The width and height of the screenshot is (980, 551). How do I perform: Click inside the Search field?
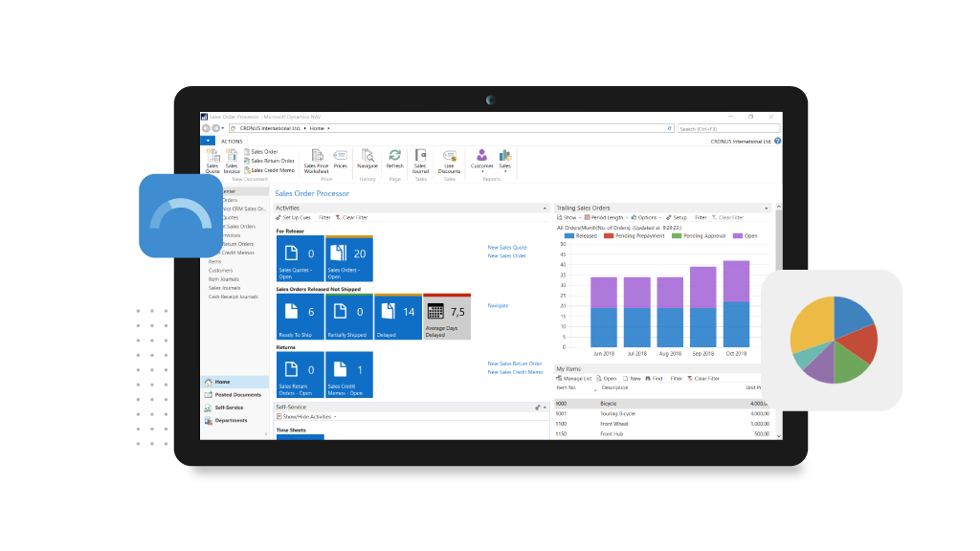(723, 126)
